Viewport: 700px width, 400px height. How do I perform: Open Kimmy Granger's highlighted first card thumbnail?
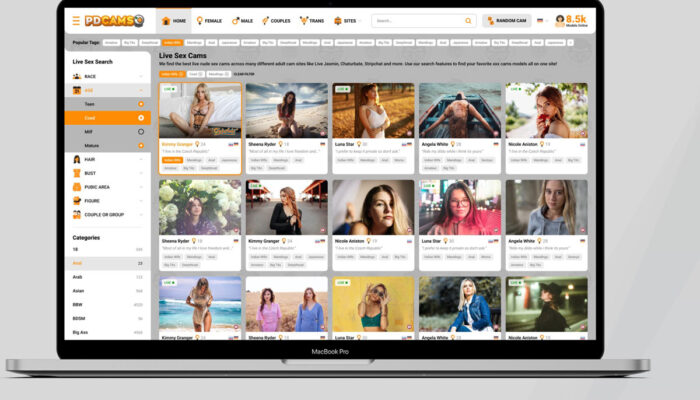pos(200,110)
